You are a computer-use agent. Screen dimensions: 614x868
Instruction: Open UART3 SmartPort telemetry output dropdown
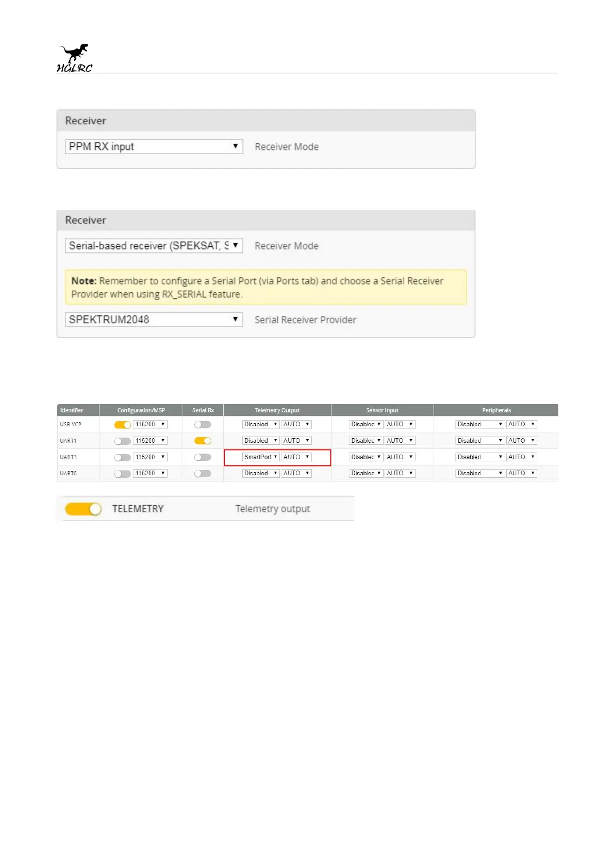(261, 457)
